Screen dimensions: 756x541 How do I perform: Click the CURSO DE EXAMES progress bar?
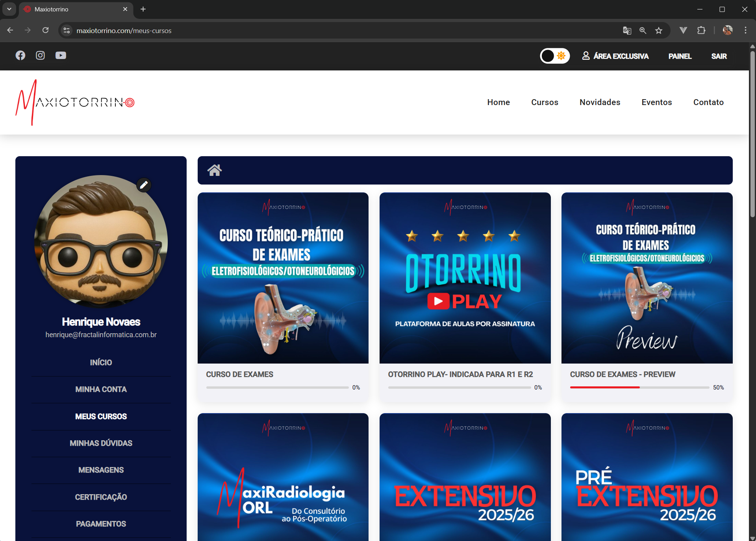tap(277, 388)
